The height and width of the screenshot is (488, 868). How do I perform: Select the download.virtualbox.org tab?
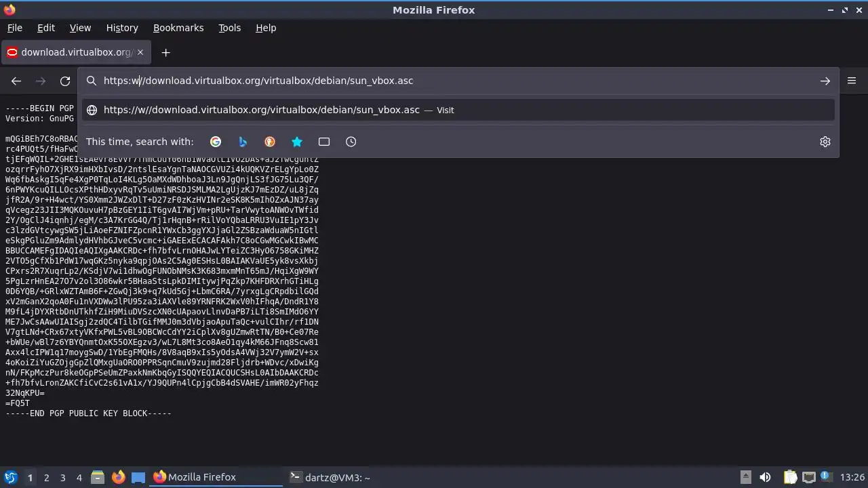click(x=75, y=52)
